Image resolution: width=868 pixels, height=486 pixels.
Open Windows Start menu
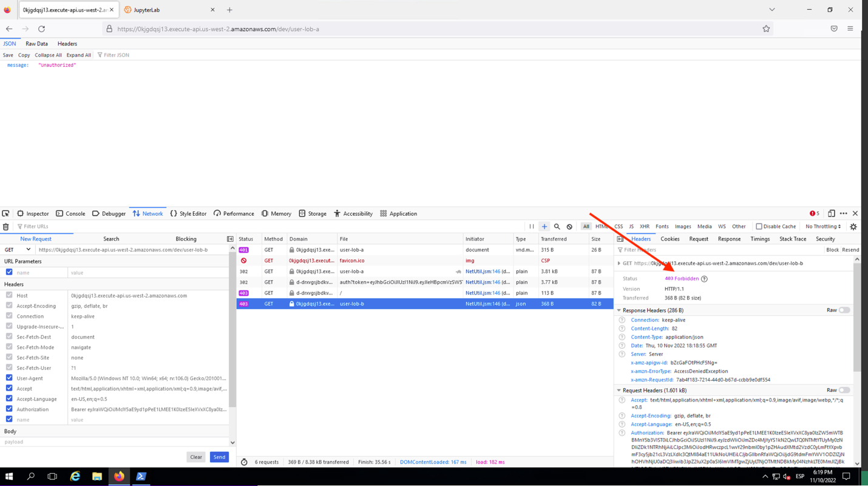[9, 477]
